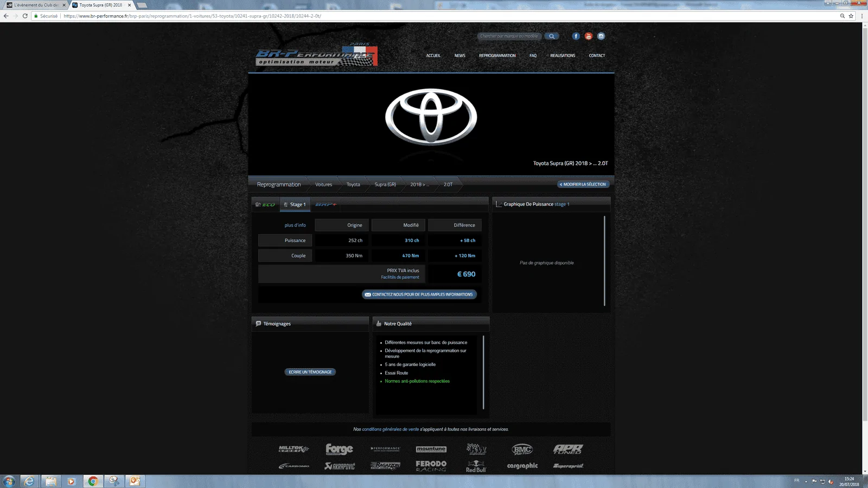This screenshot has height=488, width=868.
Task: Open the Chrome three-dot menu
Action: [x=862, y=16]
